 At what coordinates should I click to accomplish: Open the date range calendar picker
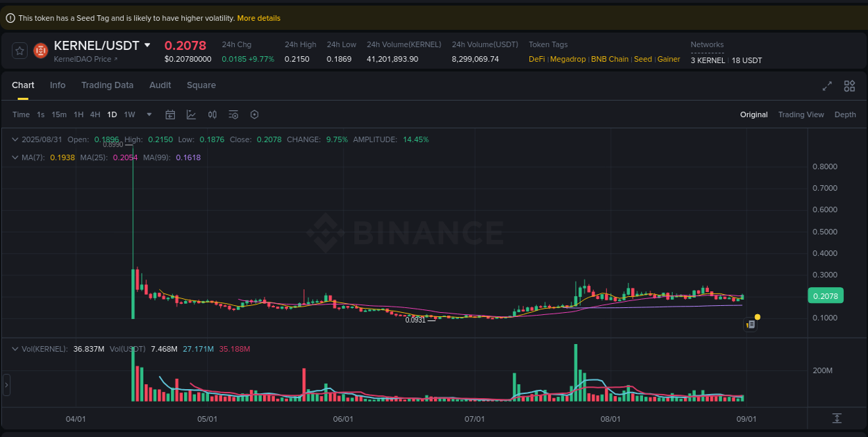[x=170, y=114]
